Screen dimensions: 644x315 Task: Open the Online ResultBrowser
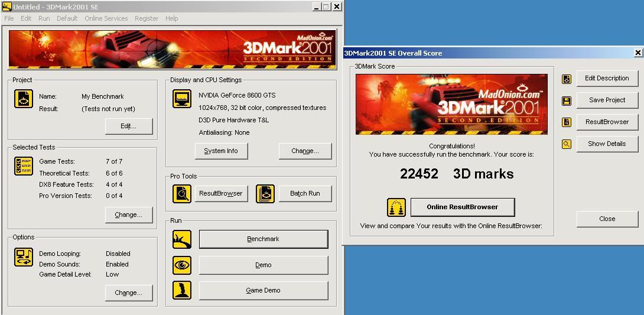(463, 207)
